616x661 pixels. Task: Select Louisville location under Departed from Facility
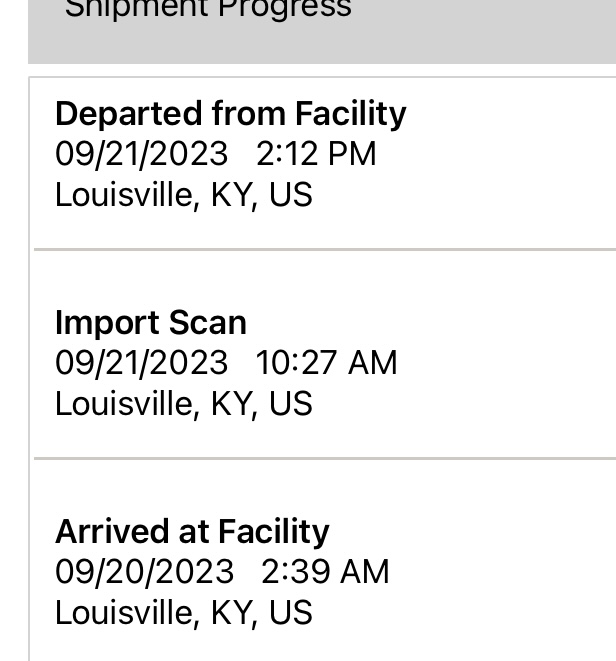(x=183, y=194)
